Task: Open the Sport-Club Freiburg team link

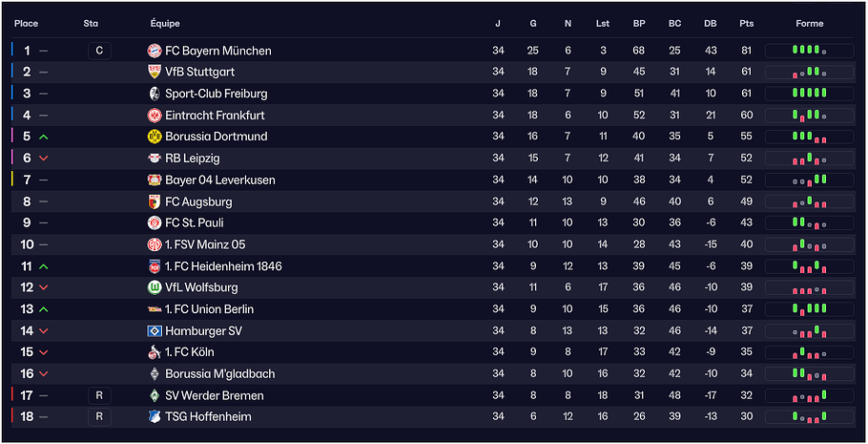Action: (x=216, y=94)
